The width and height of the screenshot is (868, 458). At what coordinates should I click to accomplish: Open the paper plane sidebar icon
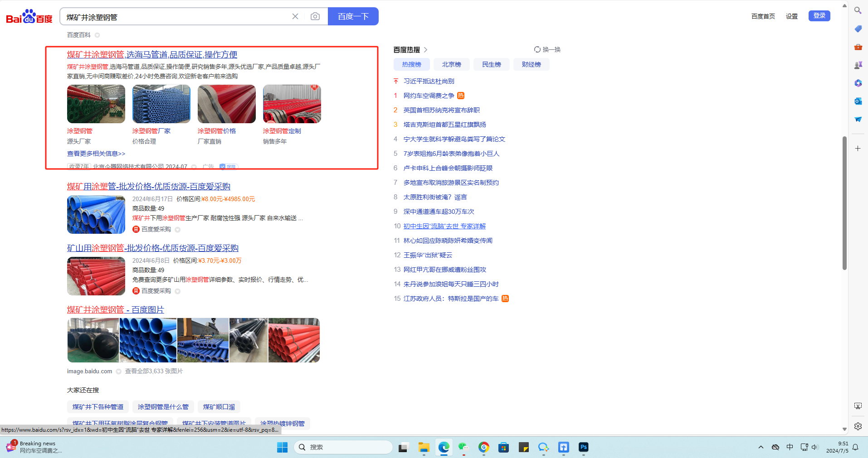click(x=858, y=119)
